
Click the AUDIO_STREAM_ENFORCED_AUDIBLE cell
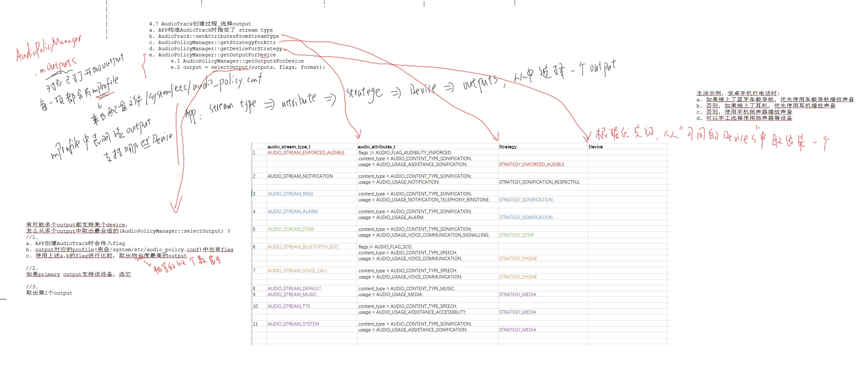point(306,153)
